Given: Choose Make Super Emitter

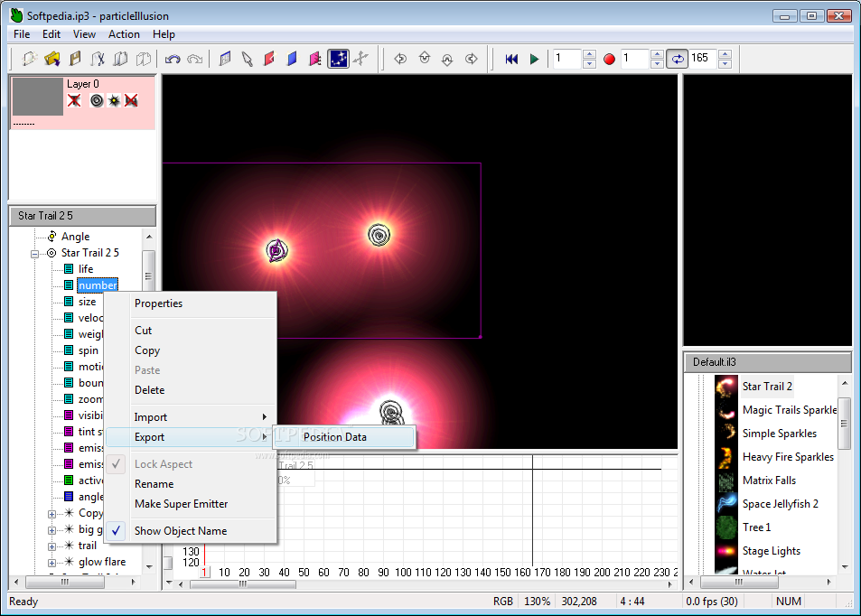Looking at the screenshot, I should [191, 503].
